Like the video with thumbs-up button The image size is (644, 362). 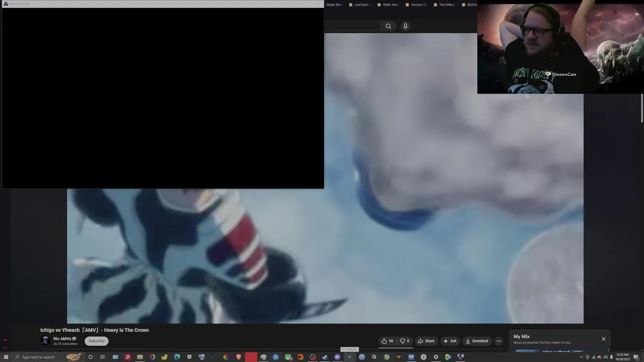(387, 341)
